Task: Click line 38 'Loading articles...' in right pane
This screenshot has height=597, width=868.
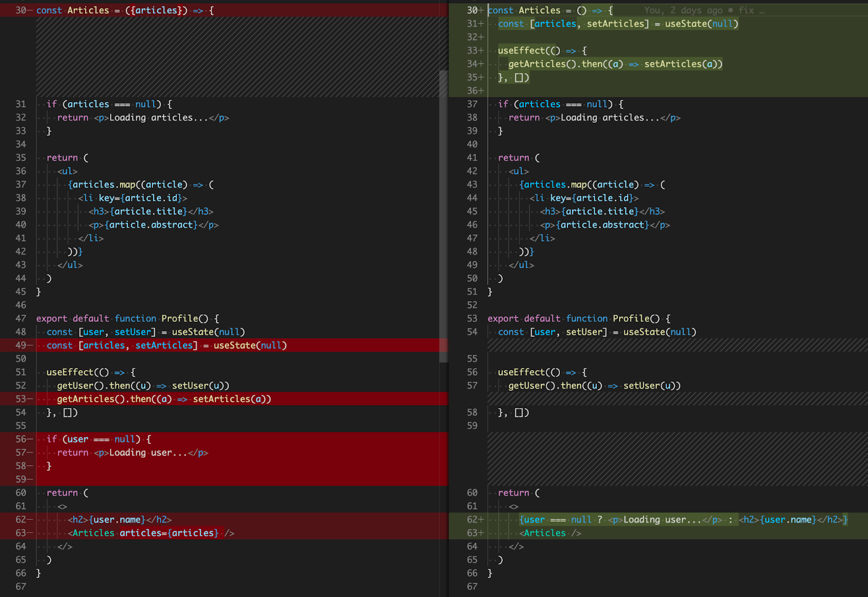Action: (610, 118)
